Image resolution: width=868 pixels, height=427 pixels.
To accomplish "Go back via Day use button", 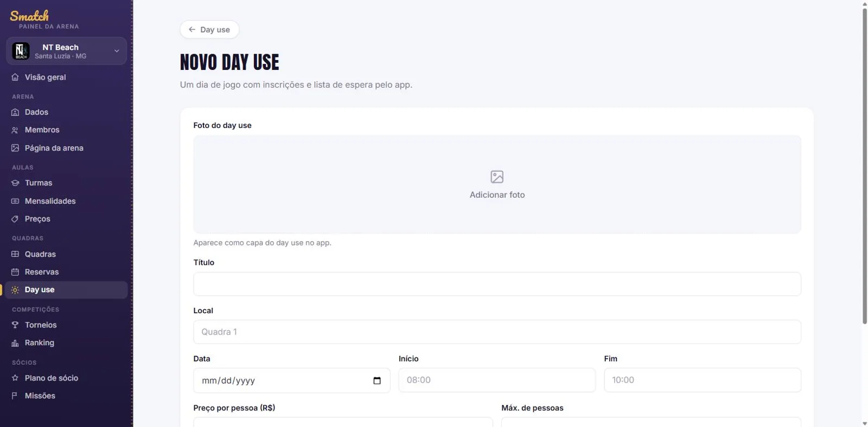I will 209,29.
